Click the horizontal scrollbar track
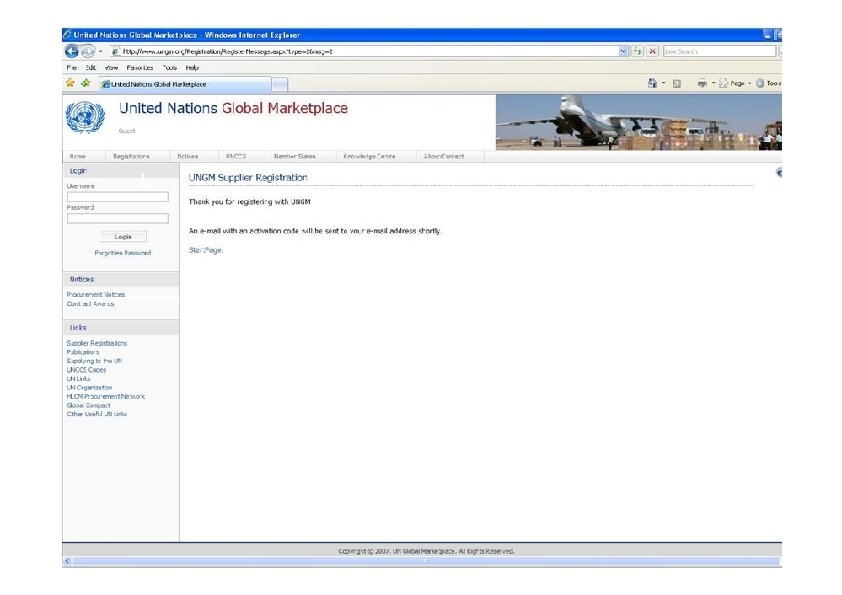The height and width of the screenshot is (595, 842). point(426,561)
